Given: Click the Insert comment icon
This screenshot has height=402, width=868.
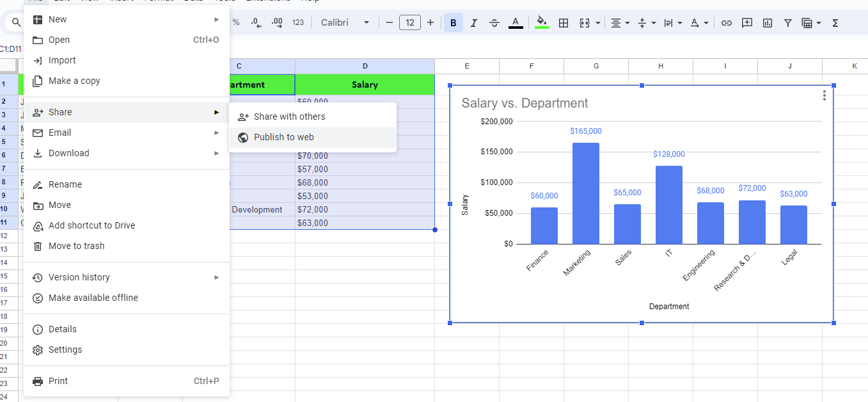Looking at the screenshot, I should [x=746, y=22].
